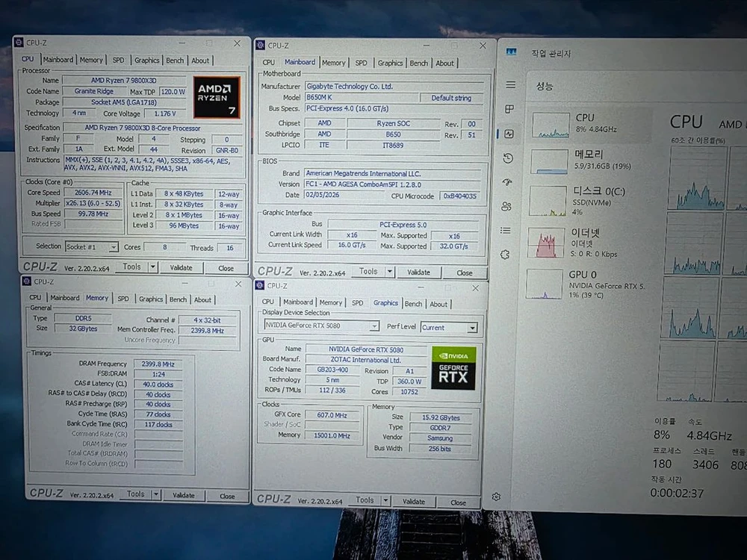Click motherboard Model field B650M K
Image resolution: width=747 pixels, height=560 pixels.
[361, 97]
